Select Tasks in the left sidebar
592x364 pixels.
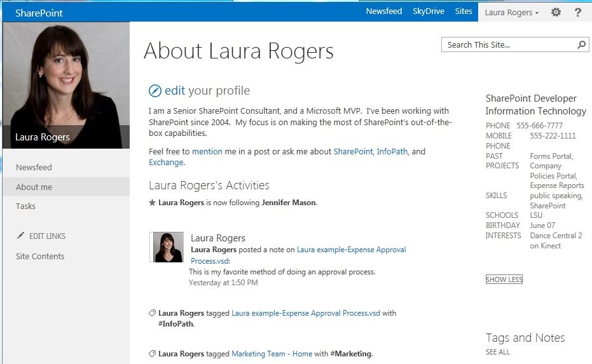tap(26, 206)
